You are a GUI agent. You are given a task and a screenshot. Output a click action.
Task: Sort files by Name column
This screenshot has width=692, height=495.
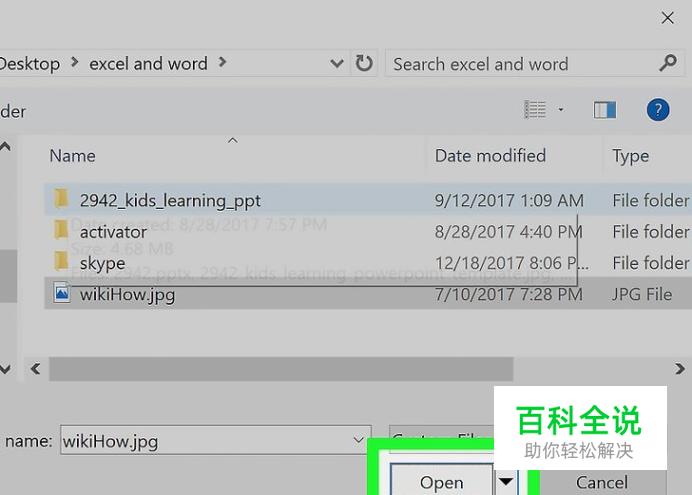point(72,156)
